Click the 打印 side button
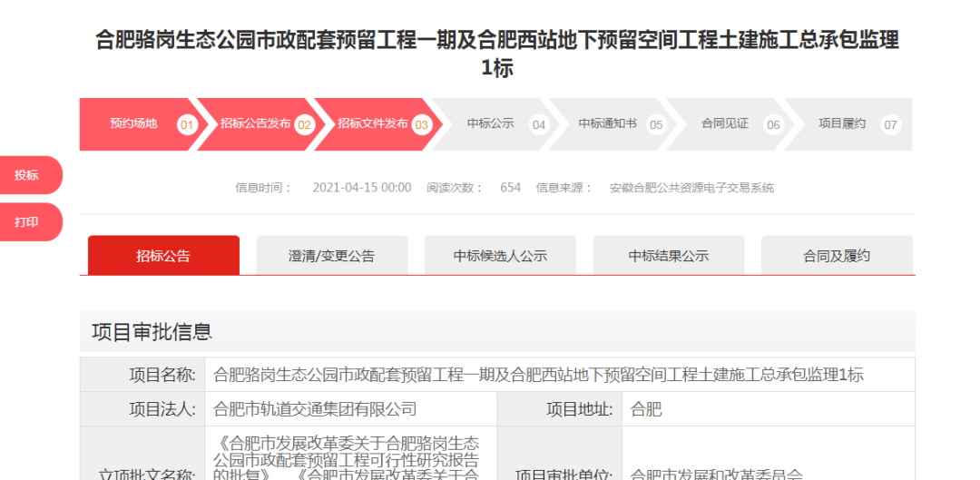The height and width of the screenshot is (480, 980). click(x=30, y=222)
